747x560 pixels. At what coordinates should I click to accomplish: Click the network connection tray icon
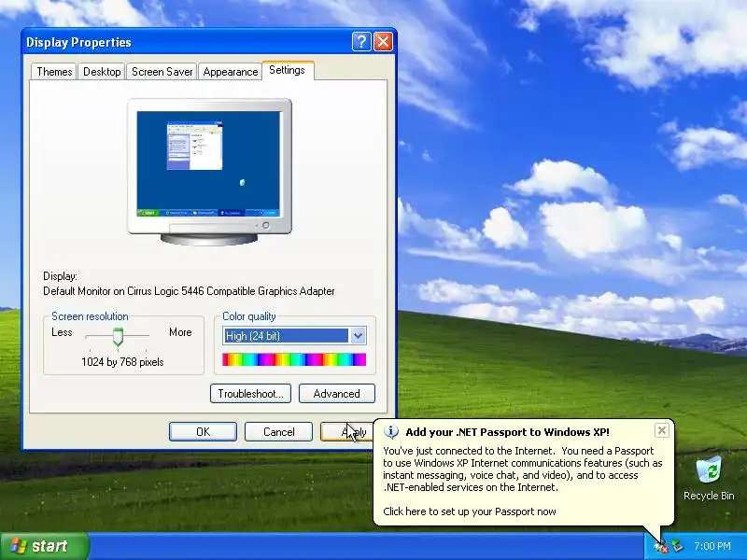(x=678, y=546)
